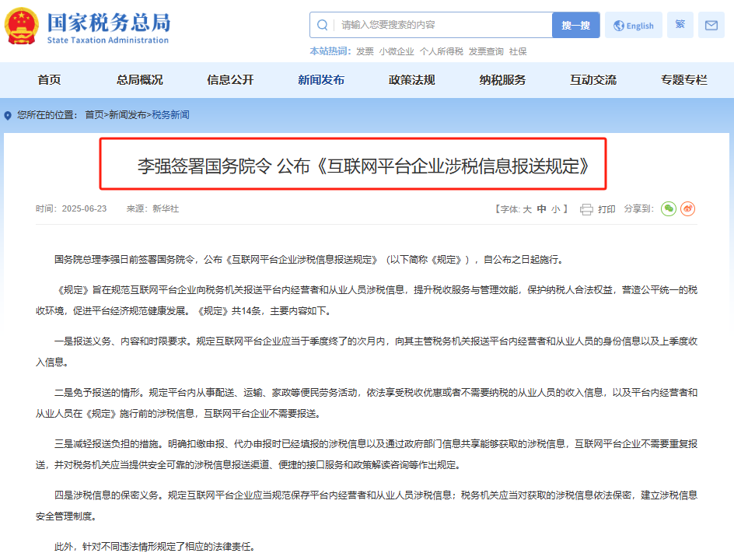
Task: Click the magnifier icon in the search bar
Action: click(322, 24)
